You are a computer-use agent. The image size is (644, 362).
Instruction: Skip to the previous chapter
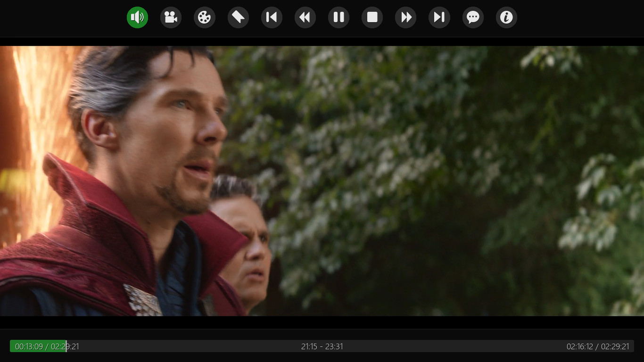[272, 17]
